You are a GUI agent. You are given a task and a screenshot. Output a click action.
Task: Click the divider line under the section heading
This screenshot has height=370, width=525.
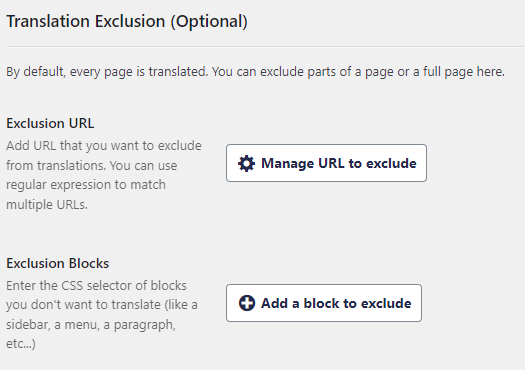[x=265, y=46]
